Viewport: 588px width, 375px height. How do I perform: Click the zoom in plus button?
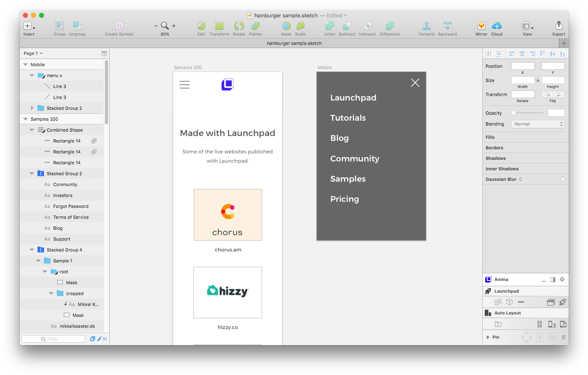pos(174,26)
